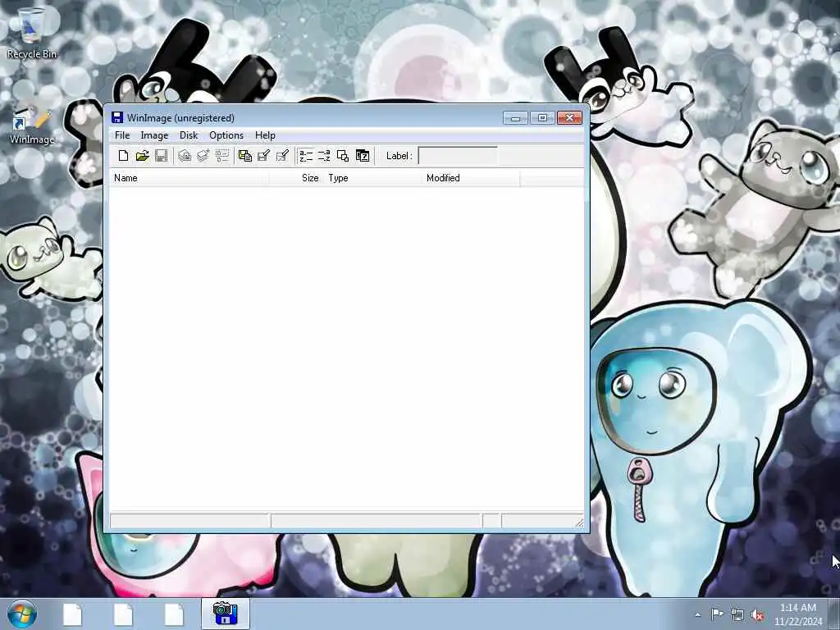Click the Read disk toolbar icon
The width and height of the screenshot is (840, 630).
click(245, 156)
